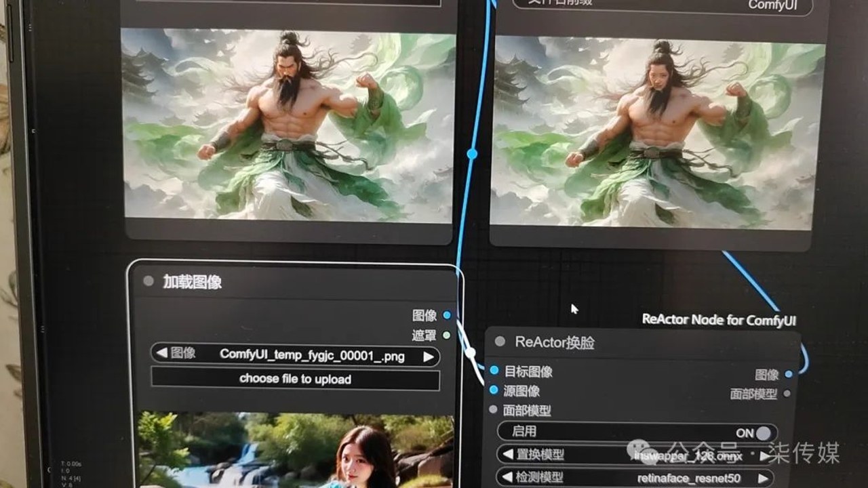This screenshot has height=488, width=868.
Task: Switch to the next 置换模型 option
Action: pos(765,456)
